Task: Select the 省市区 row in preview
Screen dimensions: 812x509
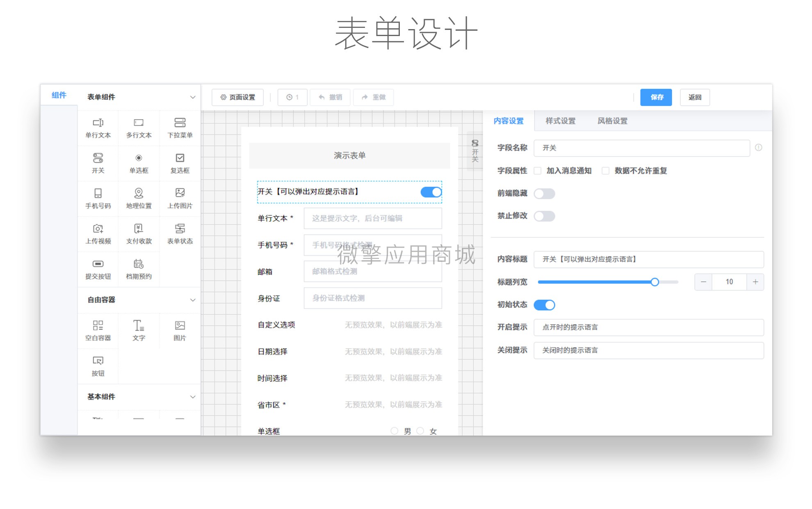Action: tap(349, 405)
